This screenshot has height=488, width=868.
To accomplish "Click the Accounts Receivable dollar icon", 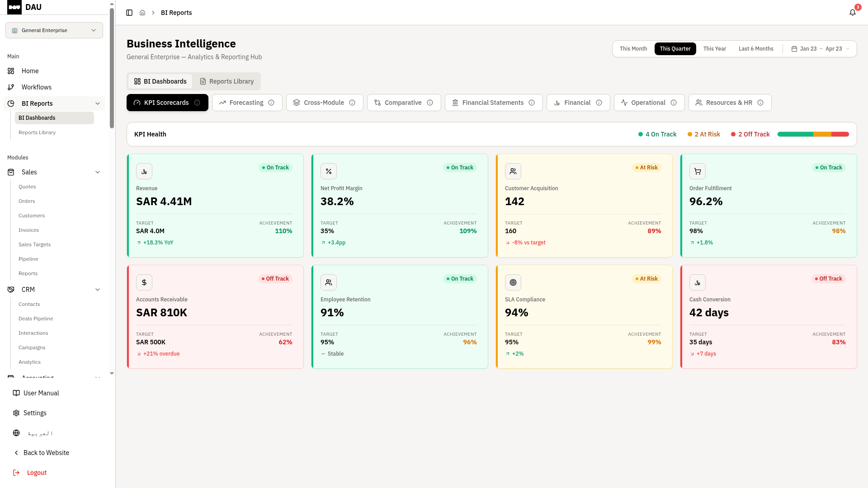I will pos(144,282).
